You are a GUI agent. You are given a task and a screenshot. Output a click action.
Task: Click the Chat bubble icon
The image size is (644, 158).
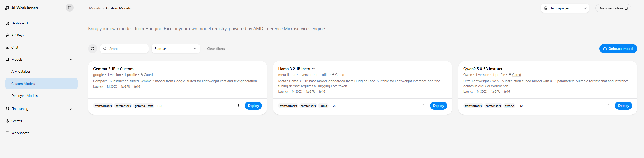pyautogui.click(x=7, y=47)
